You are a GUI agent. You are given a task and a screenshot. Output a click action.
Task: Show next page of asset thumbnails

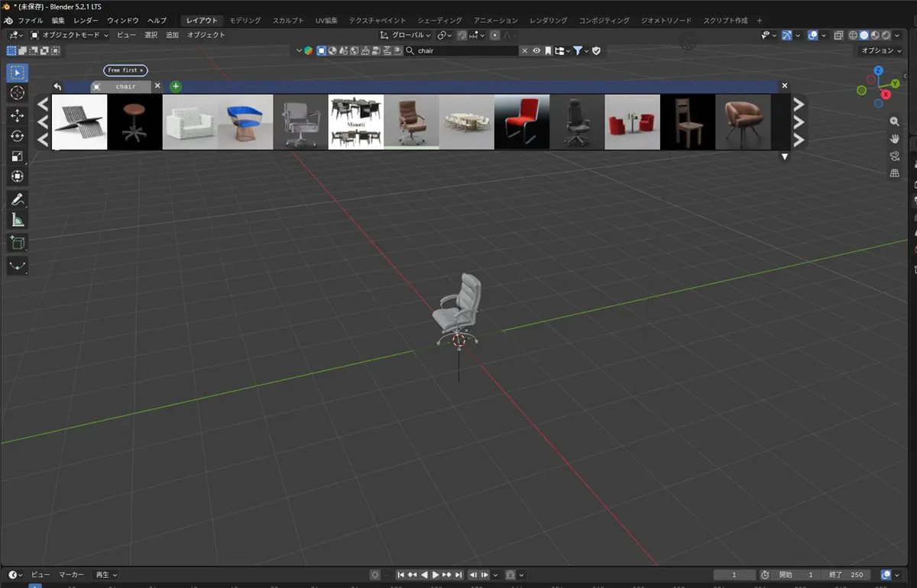799,121
